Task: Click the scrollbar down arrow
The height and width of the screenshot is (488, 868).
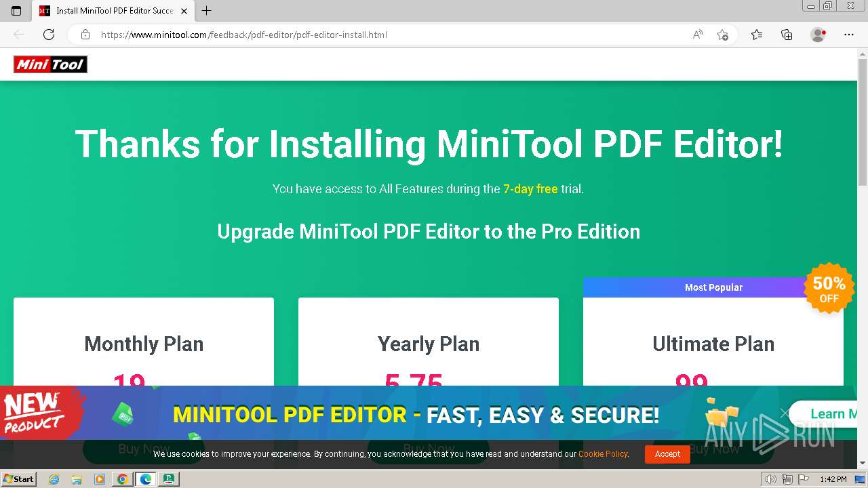Action: (x=863, y=463)
